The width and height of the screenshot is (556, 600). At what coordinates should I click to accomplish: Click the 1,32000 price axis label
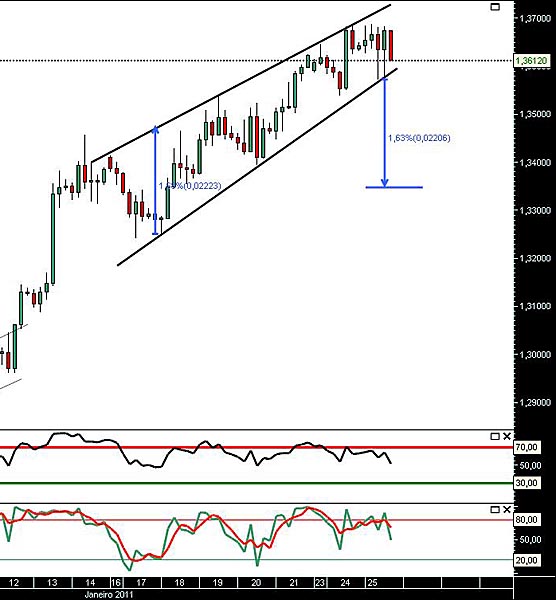click(536, 258)
